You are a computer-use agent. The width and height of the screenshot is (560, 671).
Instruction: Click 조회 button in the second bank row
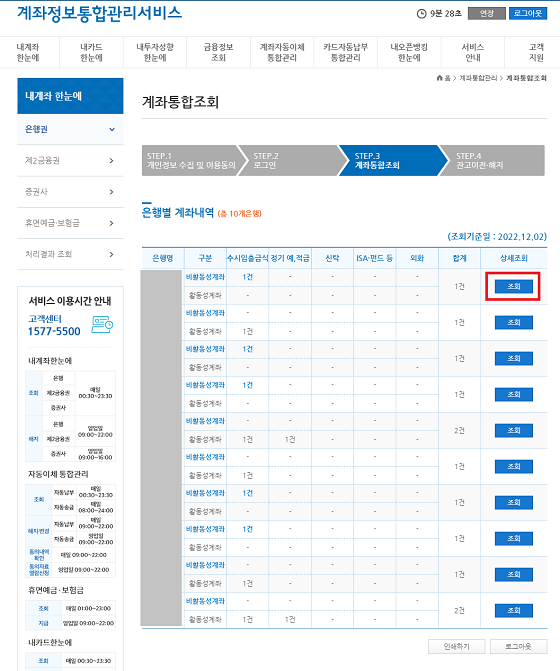click(x=513, y=322)
